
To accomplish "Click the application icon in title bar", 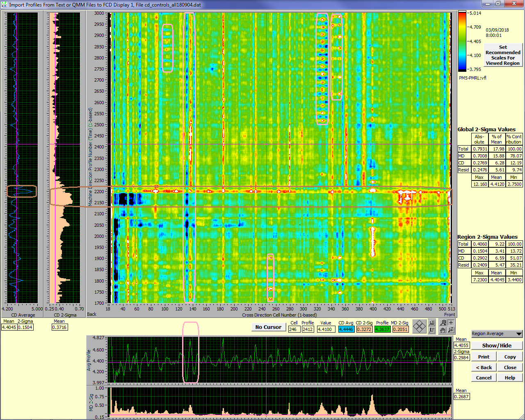I will (5, 5).
